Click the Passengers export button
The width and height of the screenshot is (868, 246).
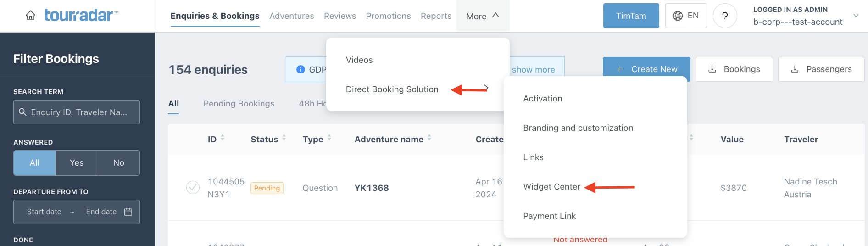(x=821, y=69)
